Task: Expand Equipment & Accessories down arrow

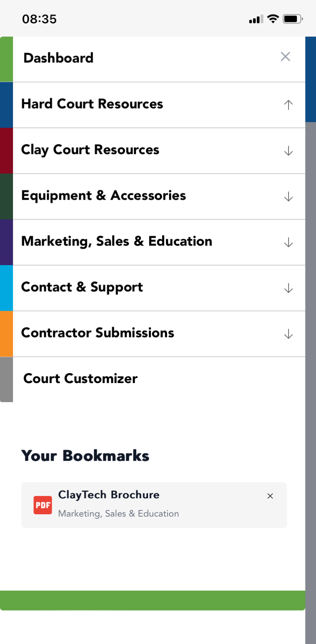Action: (x=288, y=196)
